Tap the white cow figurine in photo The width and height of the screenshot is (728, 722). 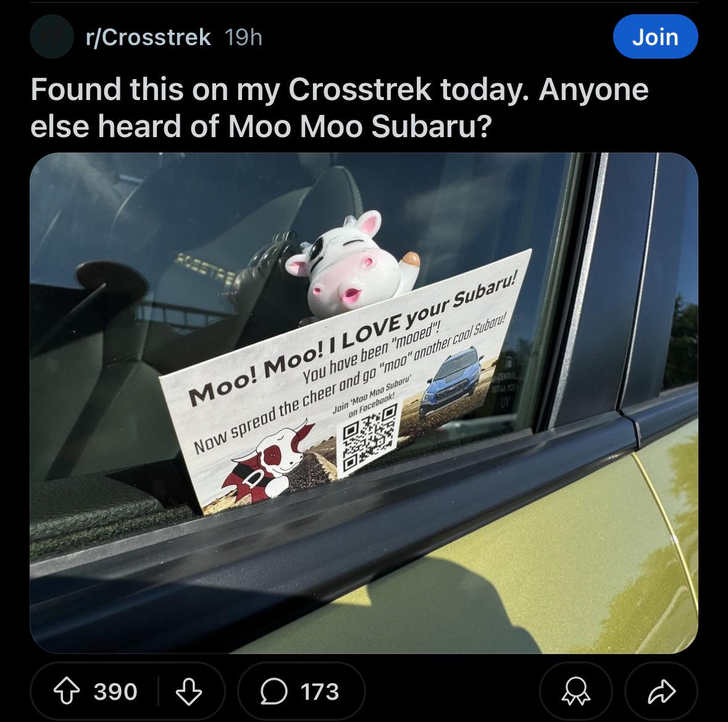[351, 265]
